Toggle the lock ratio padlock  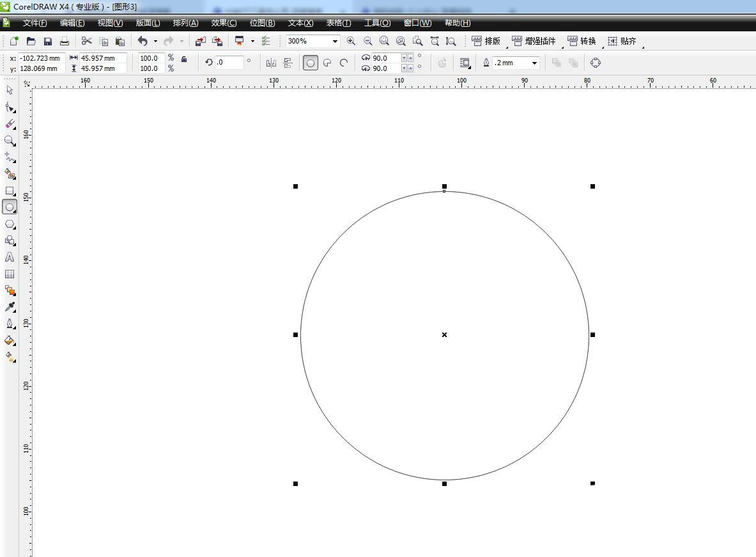(x=184, y=59)
